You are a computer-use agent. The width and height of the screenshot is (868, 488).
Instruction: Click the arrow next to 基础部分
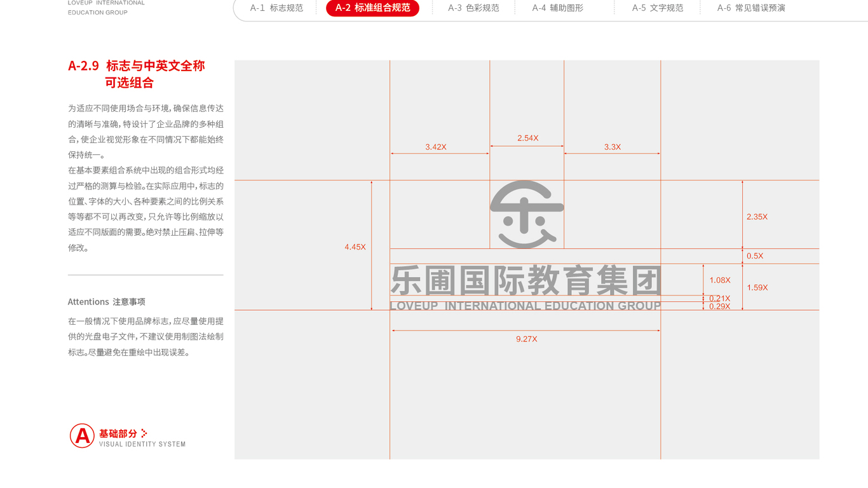[144, 433]
